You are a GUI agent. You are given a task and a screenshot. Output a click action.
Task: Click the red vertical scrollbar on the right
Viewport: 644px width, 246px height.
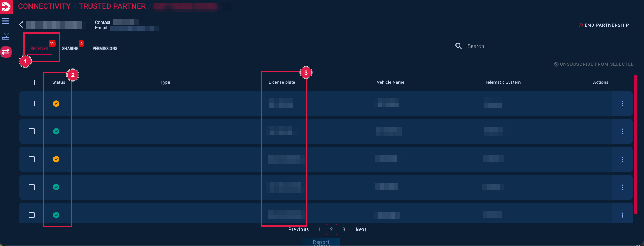pyautogui.click(x=635, y=144)
